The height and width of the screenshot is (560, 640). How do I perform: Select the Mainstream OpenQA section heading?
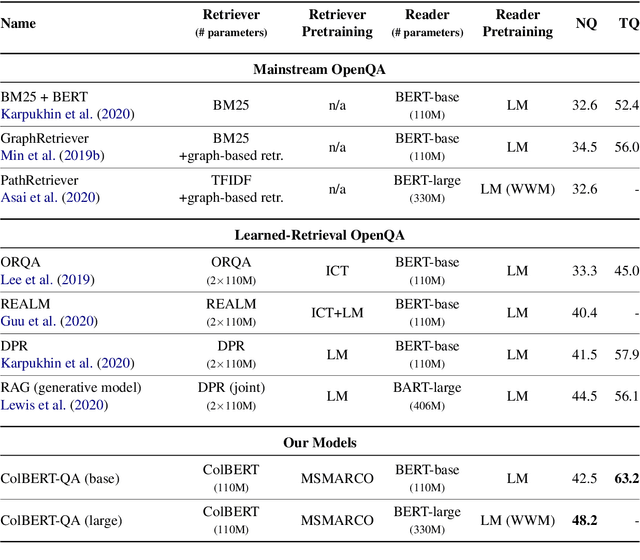320,69
